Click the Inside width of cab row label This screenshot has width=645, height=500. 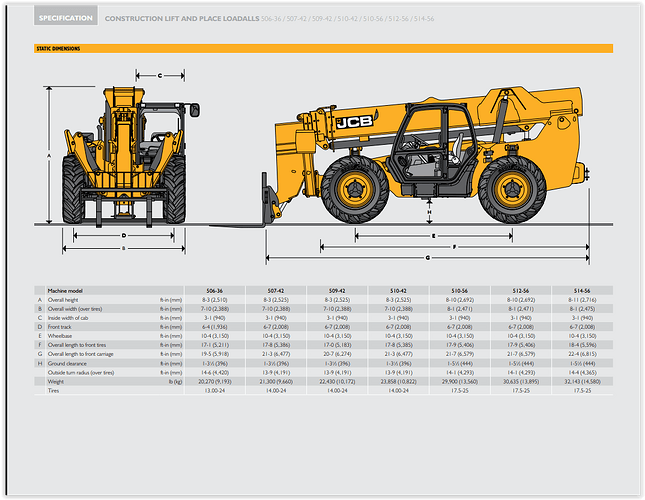click(x=68, y=318)
